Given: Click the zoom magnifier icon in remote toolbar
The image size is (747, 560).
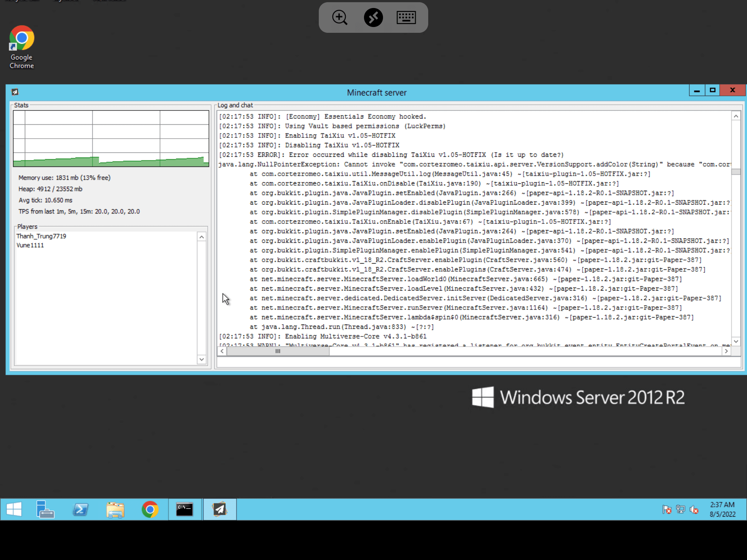Looking at the screenshot, I should pyautogui.click(x=340, y=17).
